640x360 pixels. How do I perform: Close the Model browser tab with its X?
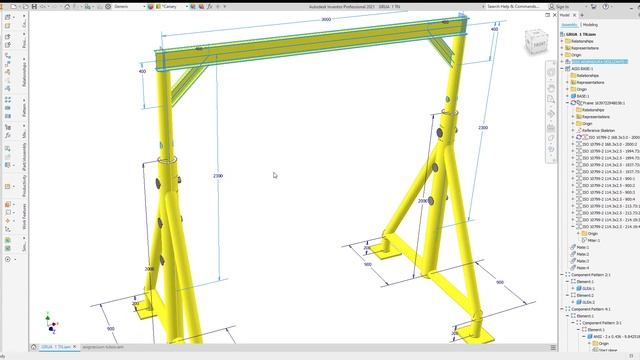(574, 15)
